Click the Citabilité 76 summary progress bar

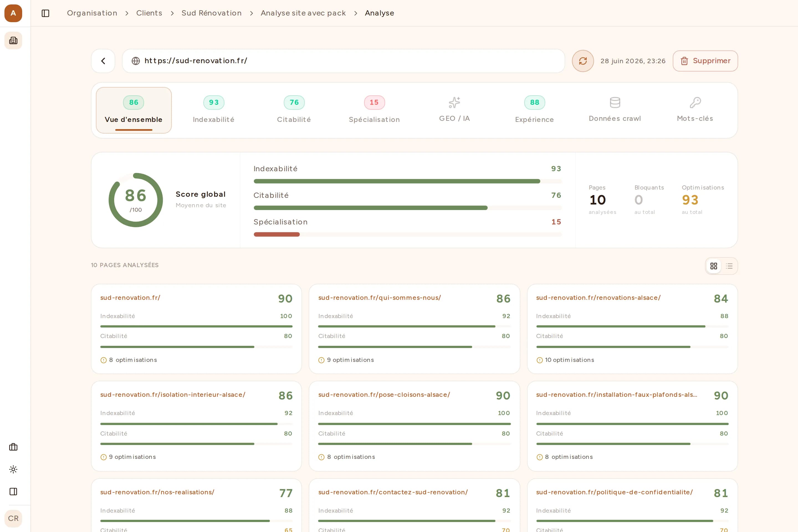(408, 208)
